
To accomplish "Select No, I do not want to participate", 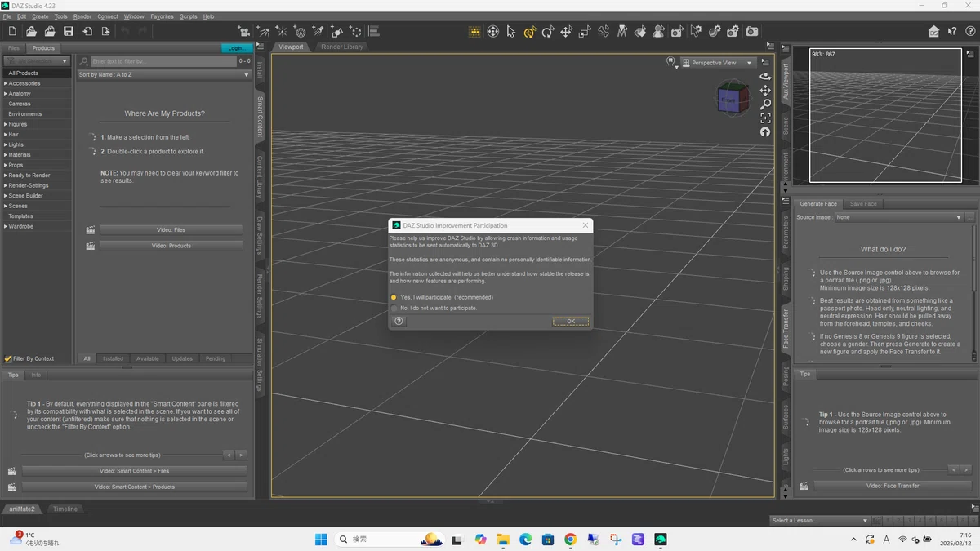I will pyautogui.click(x=434, y=308).
